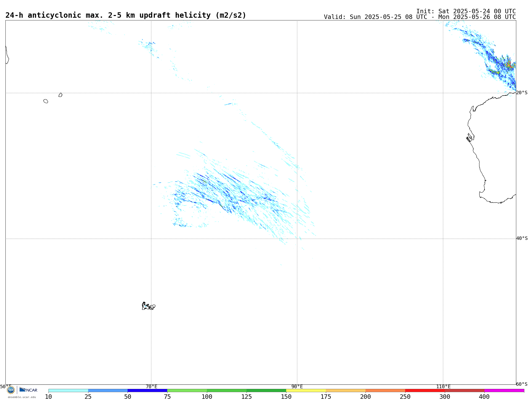Viewport: 532px width, 400px height.
Task: Select the light cyan 10-25 color band
Action: [x=68, y=390]
